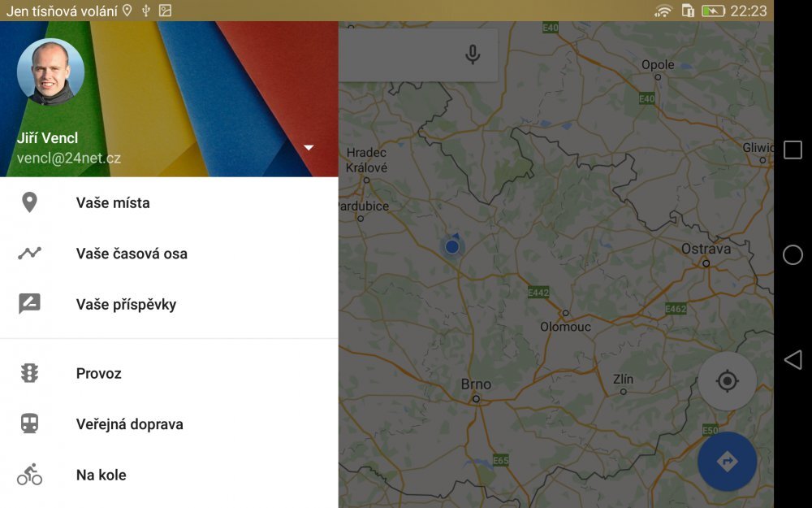Toggle the Provoz traffic layer
This screenshot has width=812, height=508.
coord(99,374)
